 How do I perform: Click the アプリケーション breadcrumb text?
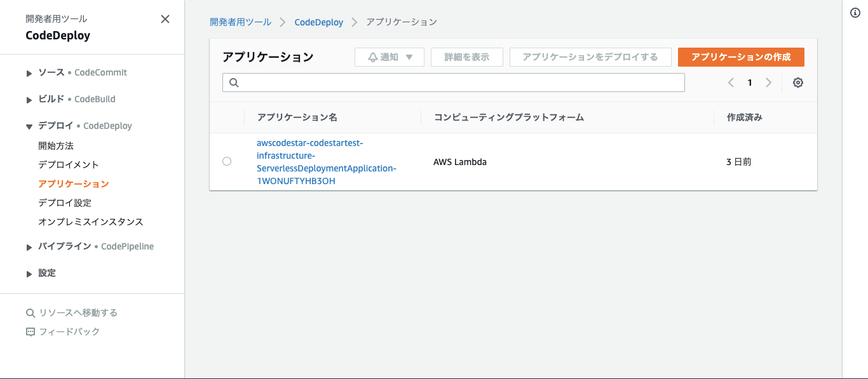click(x=402, y=22)
